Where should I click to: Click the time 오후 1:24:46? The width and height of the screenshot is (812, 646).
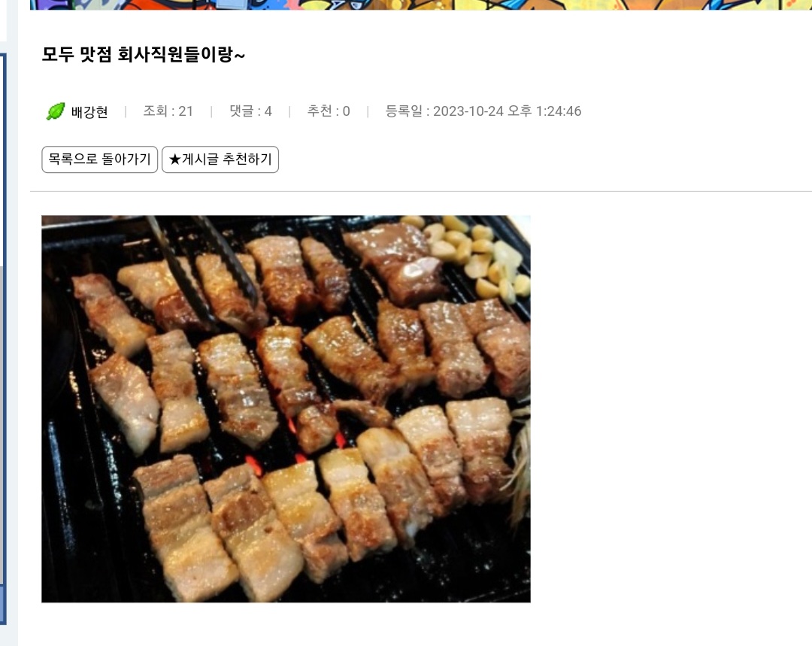pyautogui.click(x=544, y=111)
